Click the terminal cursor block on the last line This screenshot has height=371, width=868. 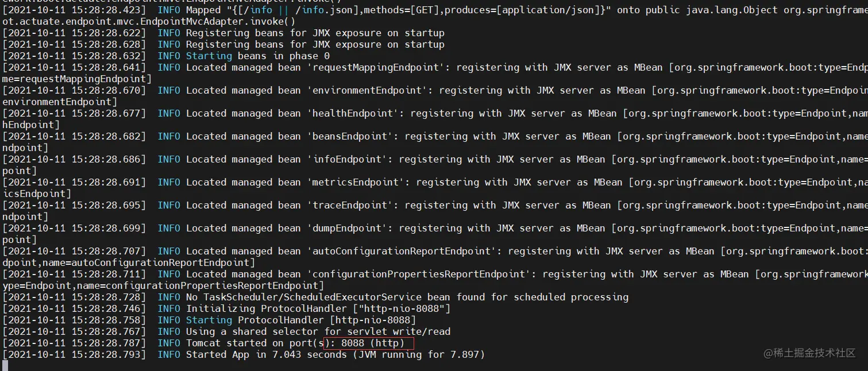[5, 365]
